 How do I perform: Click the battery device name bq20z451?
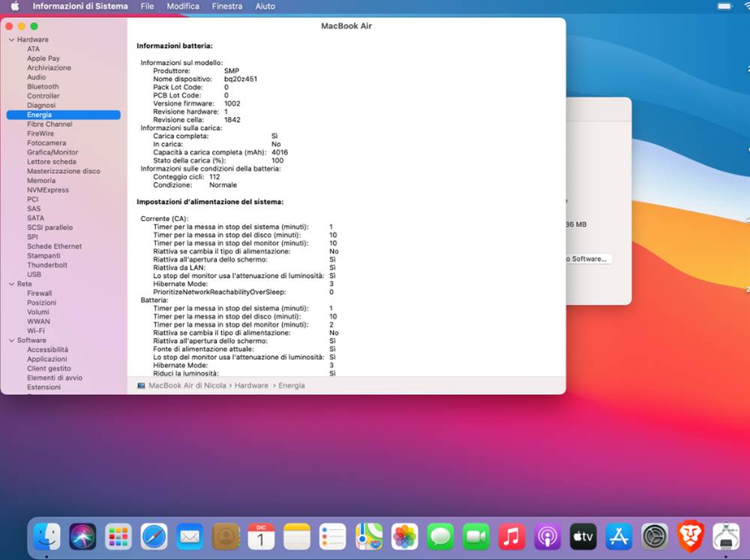pos(241,79)
